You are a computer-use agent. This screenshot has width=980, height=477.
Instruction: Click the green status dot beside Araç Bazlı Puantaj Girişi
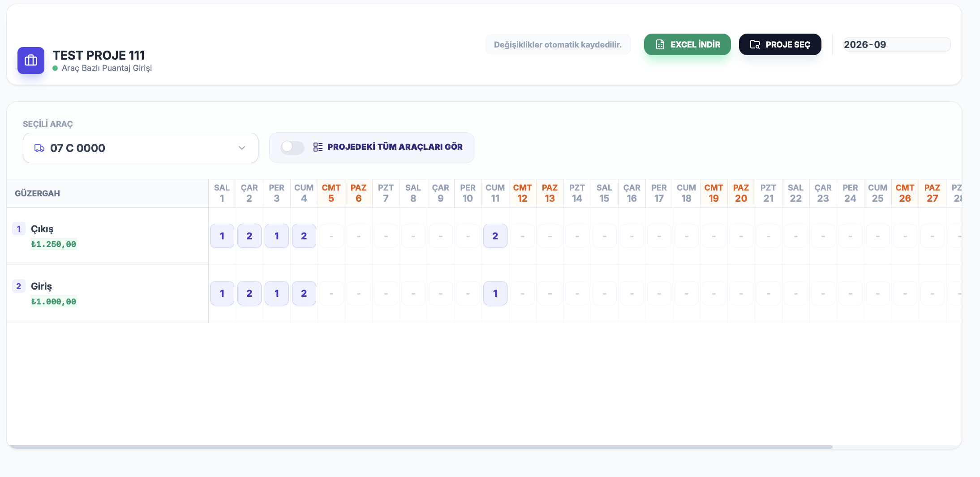click(55, 68)
